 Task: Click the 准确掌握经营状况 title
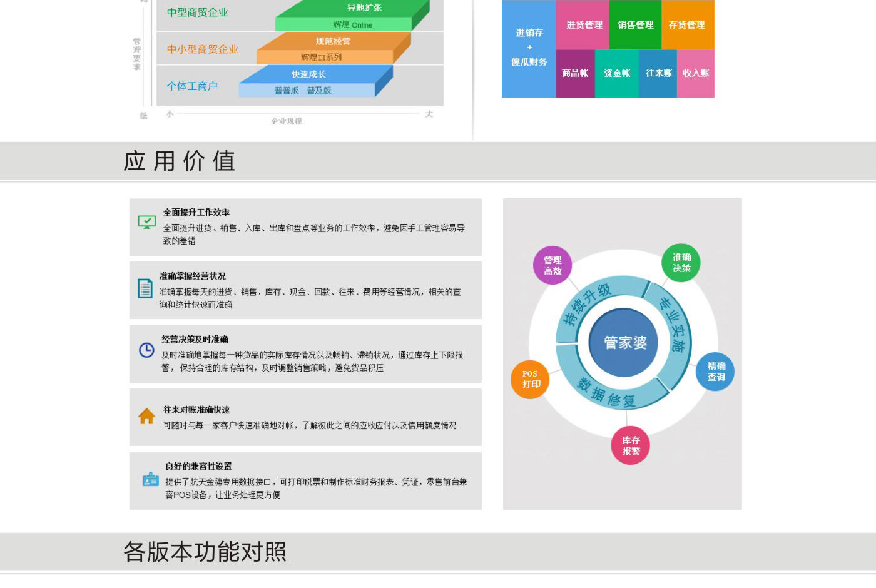click(192, 276)
